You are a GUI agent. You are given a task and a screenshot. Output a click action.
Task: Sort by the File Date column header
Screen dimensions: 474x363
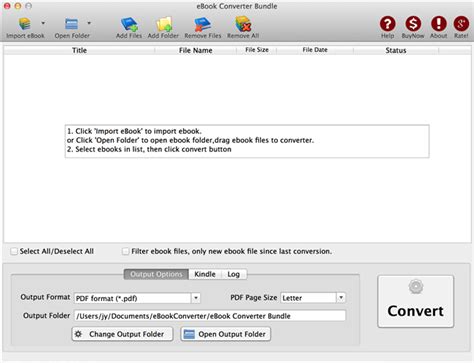click(x=315, y=50)
